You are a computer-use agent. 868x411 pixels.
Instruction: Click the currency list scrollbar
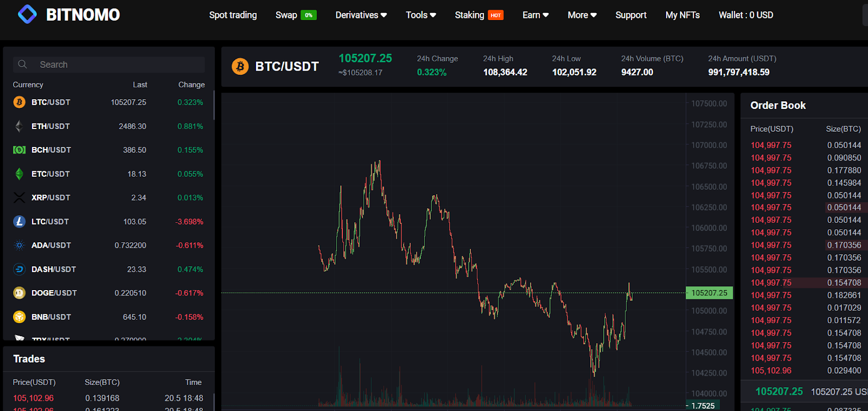(214, 105)
